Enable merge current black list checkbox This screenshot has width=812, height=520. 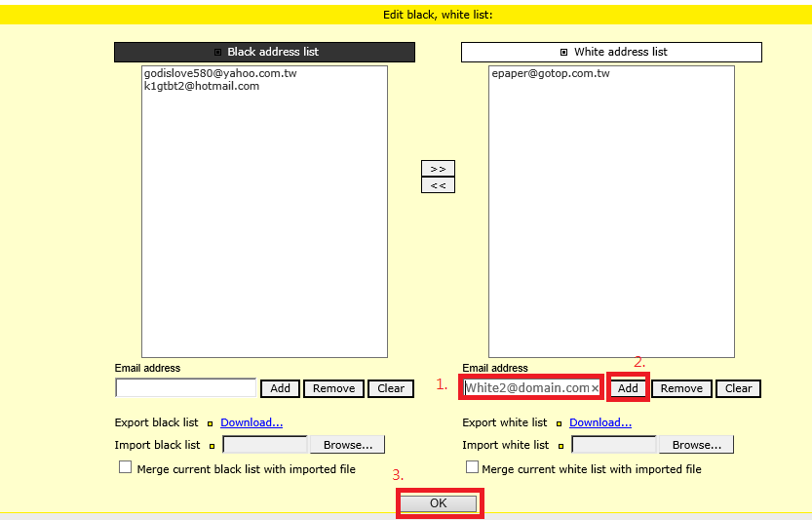tap(125, 467)
